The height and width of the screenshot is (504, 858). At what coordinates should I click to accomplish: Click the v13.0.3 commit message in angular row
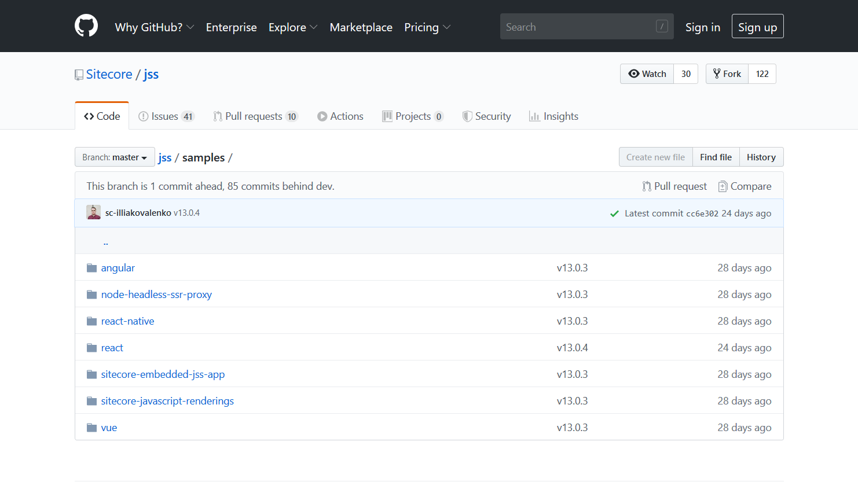tap(573, 268)
